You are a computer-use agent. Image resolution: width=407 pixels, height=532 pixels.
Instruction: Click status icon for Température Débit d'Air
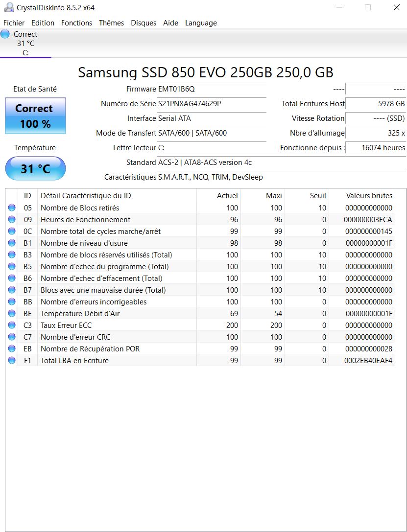[12, 314]
